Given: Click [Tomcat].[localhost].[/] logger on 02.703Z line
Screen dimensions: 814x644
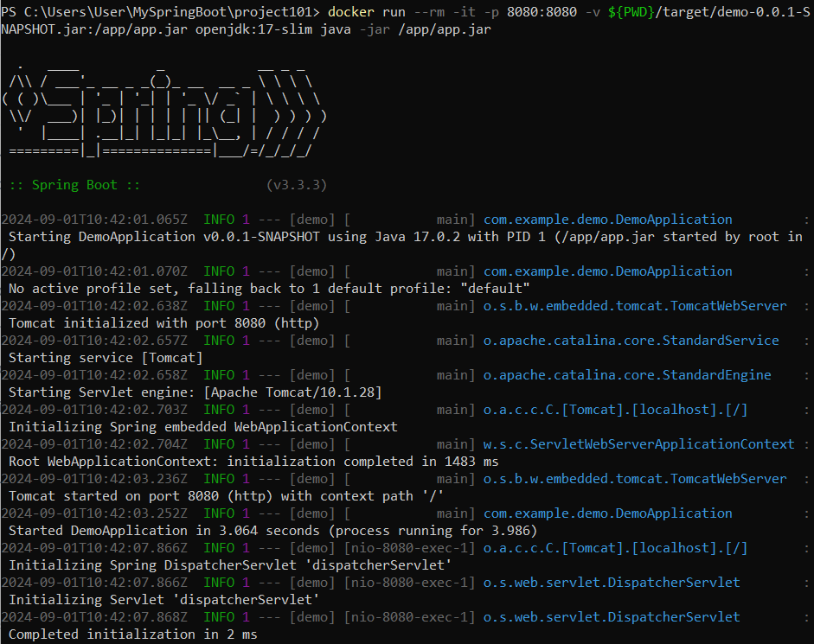Looking at the screenshot, I should [616, 410].
